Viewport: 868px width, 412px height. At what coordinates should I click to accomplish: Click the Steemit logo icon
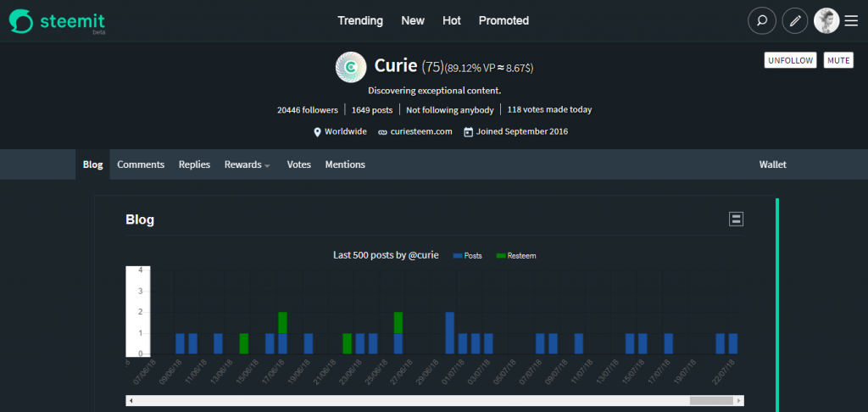[x=21, y=21]
